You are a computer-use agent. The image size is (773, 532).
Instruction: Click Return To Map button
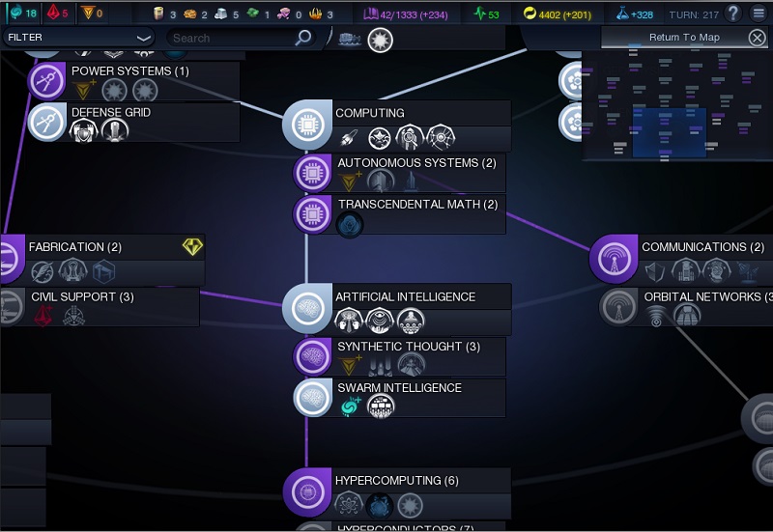click(x=684, y=38)
